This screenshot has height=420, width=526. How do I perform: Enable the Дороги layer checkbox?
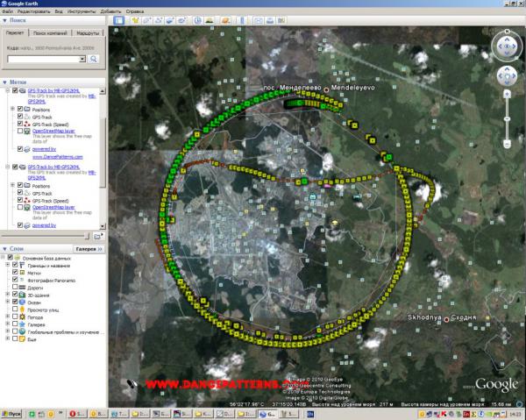[15, 287]
